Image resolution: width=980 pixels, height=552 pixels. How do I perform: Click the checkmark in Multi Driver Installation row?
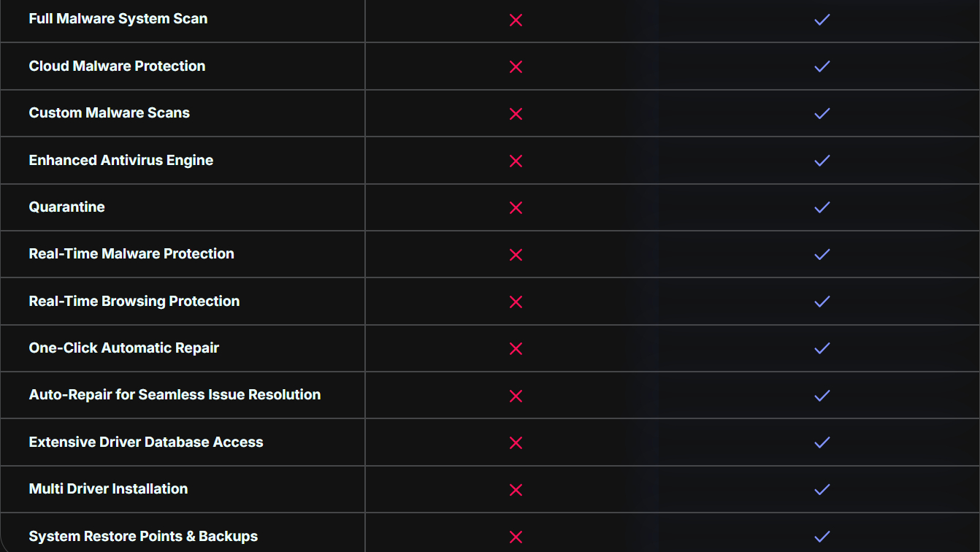(x=822, y=489)
